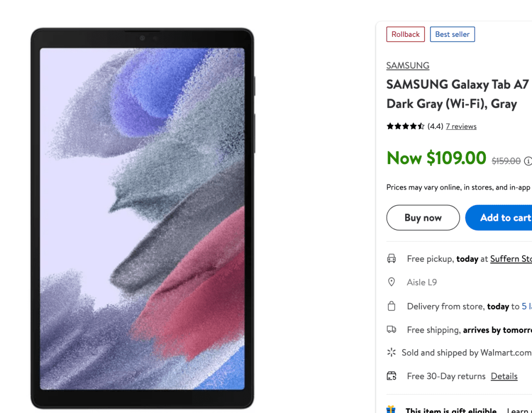Click the location pin icon near Aisle L9
This screenshot has width=532, height=413.
coord(392,282)
